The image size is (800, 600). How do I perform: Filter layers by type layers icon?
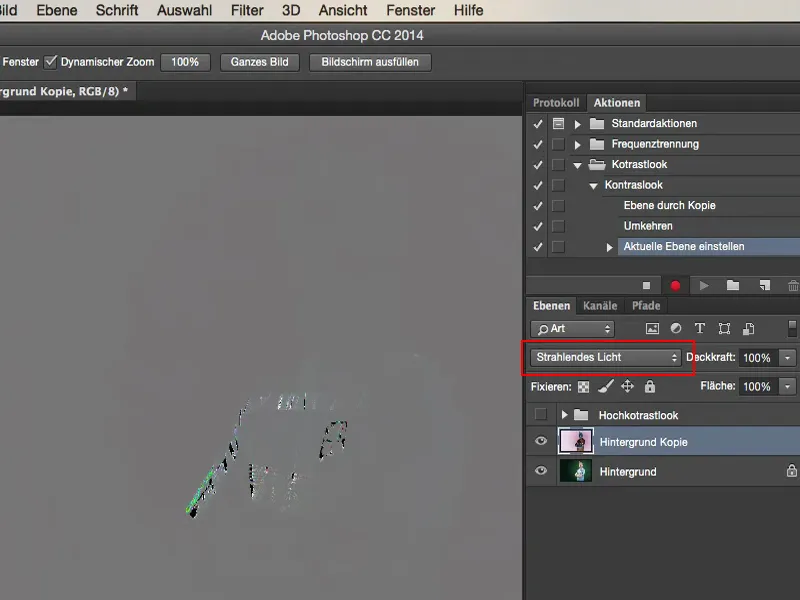(x=699, y=329)
